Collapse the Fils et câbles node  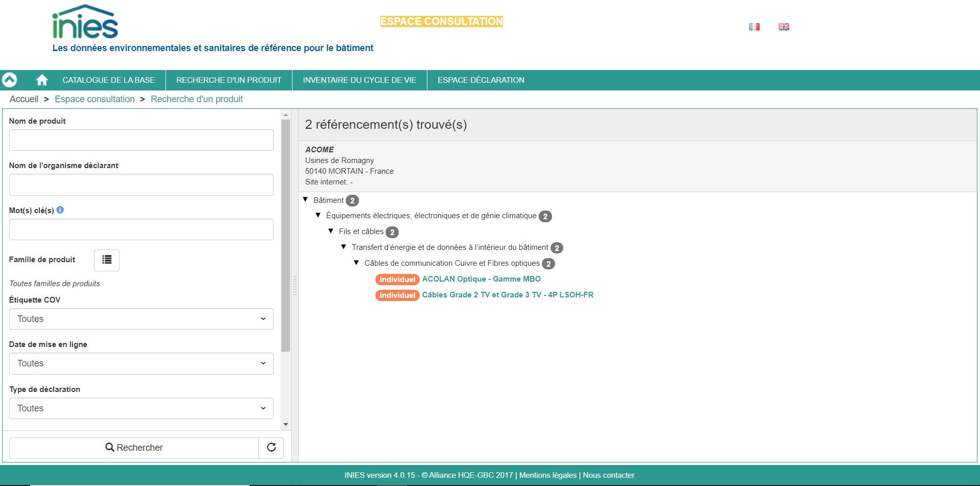pyautogui.click(x=331, y=232)
